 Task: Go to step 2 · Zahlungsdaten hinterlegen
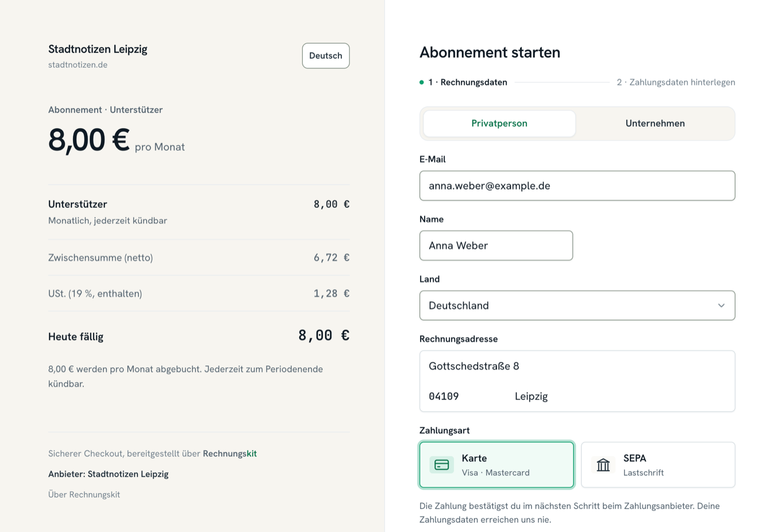(x=676, y=82)
